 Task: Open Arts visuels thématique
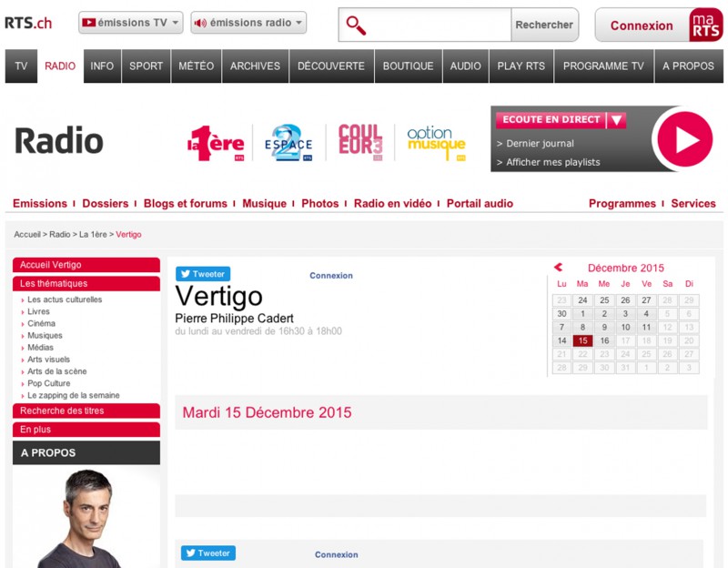(48, 360)
